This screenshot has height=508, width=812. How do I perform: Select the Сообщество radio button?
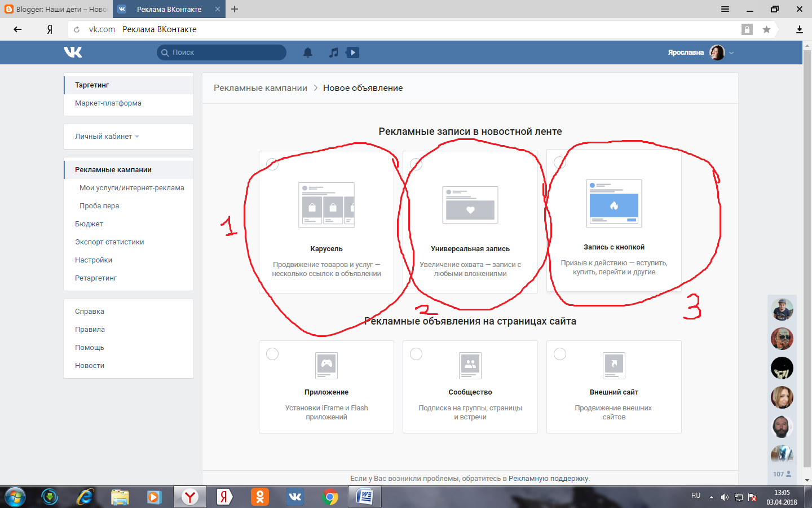pos(416,354)
